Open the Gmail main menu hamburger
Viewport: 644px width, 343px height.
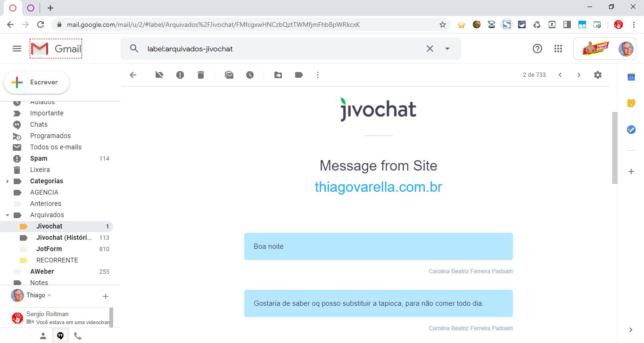point(17,49)
